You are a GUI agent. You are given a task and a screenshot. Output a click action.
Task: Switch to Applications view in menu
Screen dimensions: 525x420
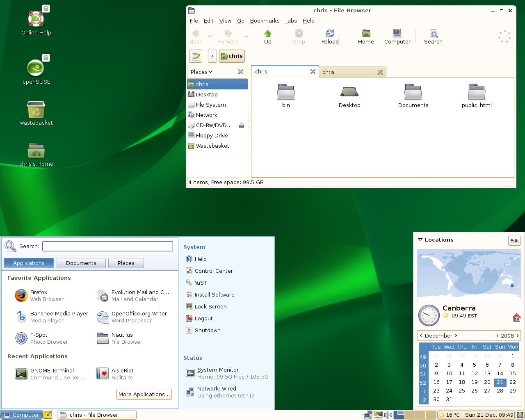29,263
